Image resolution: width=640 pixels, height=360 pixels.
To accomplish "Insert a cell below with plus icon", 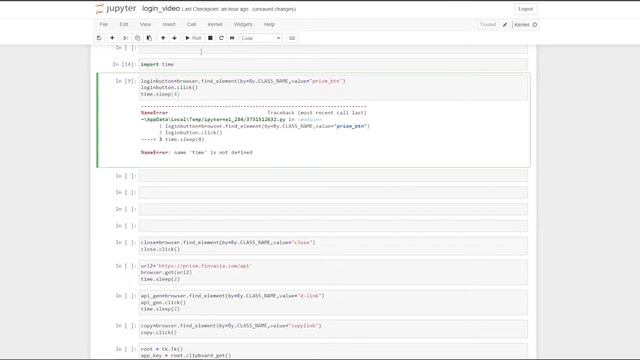I will [x=112, y=38].
